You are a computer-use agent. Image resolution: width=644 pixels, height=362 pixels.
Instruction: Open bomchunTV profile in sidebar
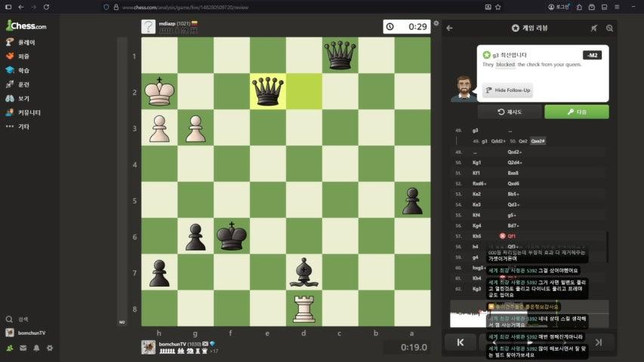point(26,333)
